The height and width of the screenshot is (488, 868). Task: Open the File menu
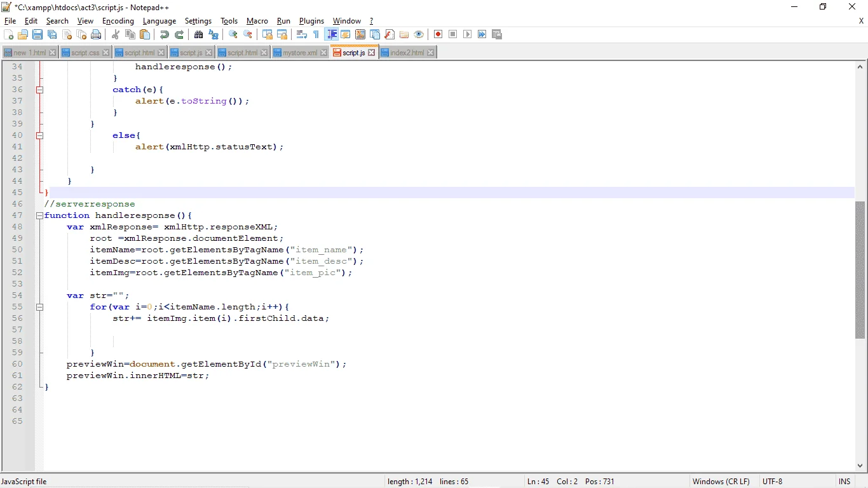click(10, 21)
